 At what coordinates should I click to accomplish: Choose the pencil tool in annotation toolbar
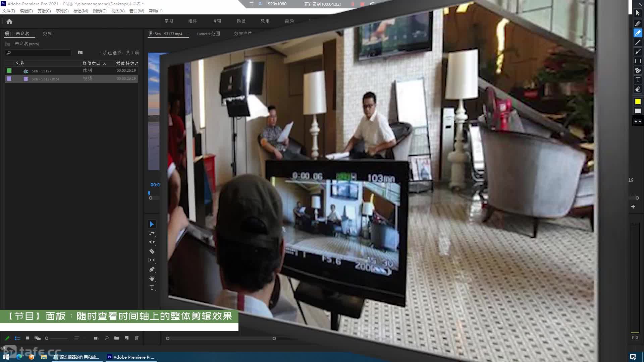pos(638,23)
